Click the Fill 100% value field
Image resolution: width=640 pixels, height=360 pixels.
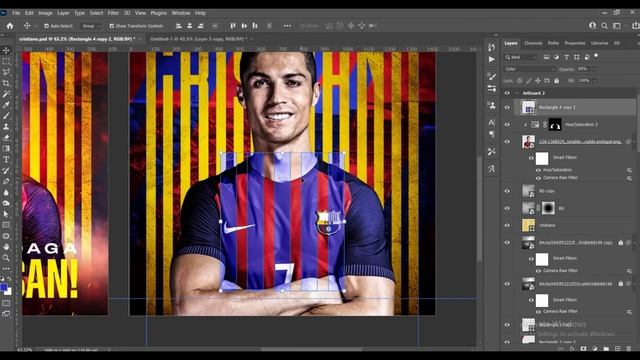[x=584, y=81]
